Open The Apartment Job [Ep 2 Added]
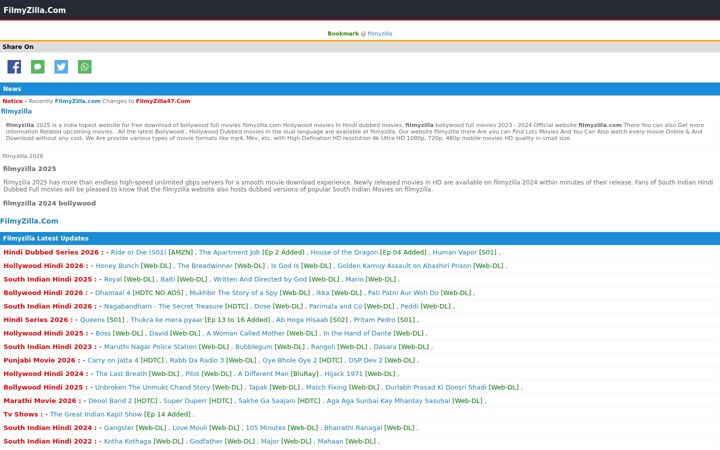The height and width of the screenshot is (450, 720). click(x=252, y=252)
